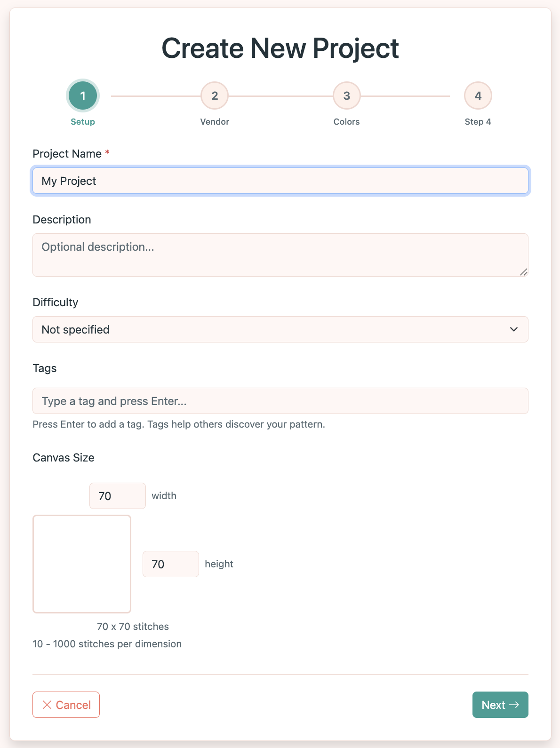Select the Setup tab label
The height and width of the screenshot is (748, 560).
pos(82,121)
